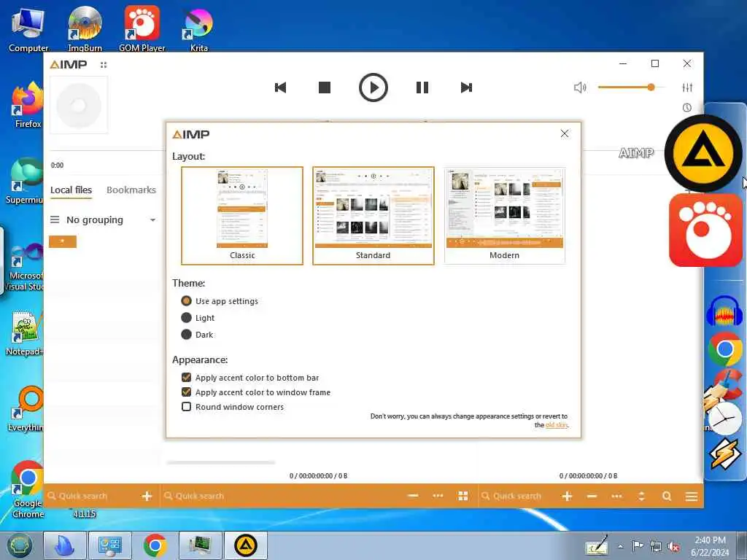Click the right Quick search field
The height and width of the screenshot is (560, 747).
point(517,496)
